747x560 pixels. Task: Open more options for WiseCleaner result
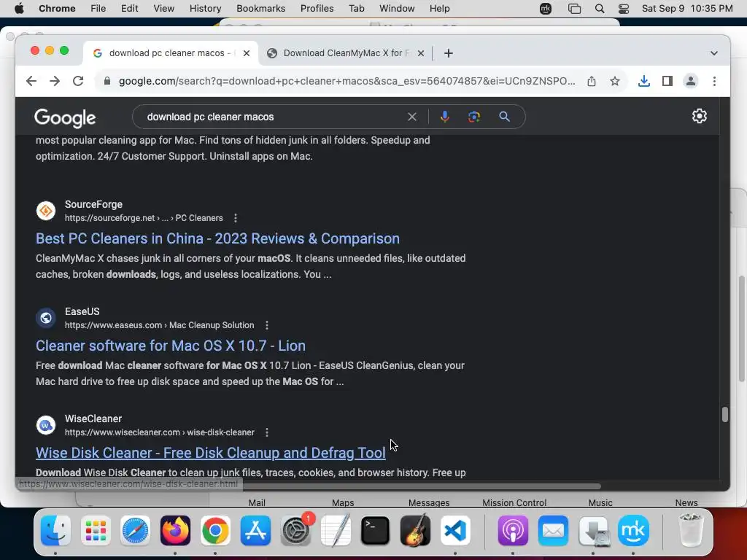coord(267,432)
